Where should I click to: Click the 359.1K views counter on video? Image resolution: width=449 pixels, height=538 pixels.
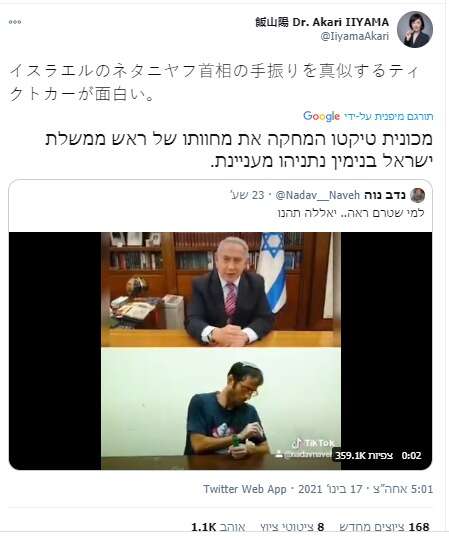tap(364, 456)
